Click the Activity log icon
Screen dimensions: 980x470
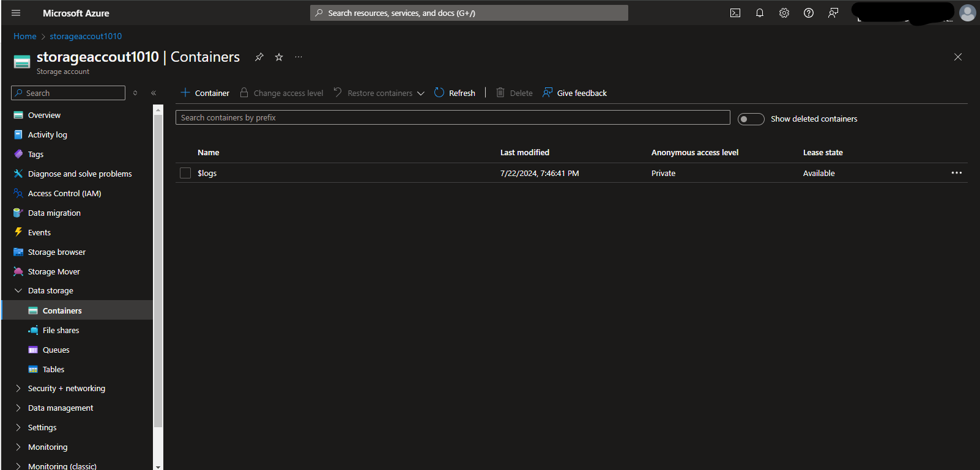coord(18,134)
